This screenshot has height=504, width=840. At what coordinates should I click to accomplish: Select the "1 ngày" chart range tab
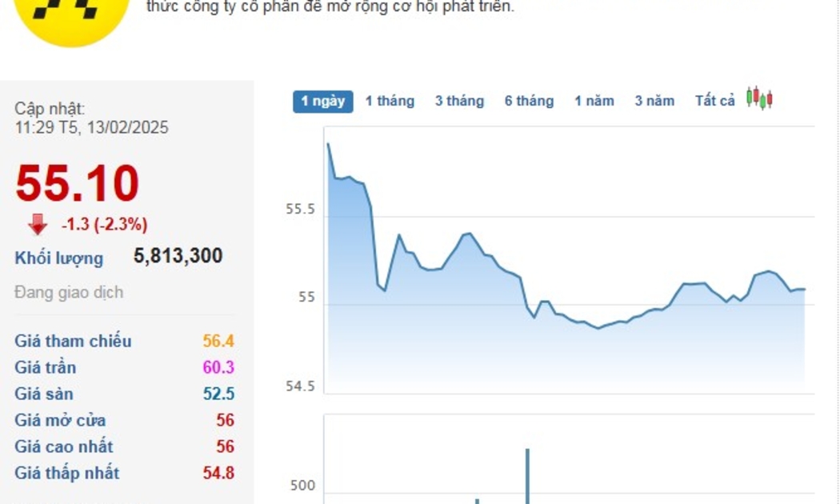322,101
